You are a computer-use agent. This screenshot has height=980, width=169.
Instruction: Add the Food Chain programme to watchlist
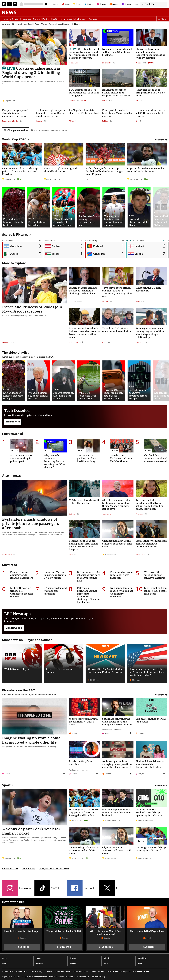pyautogui.click(x=164, y=733)
